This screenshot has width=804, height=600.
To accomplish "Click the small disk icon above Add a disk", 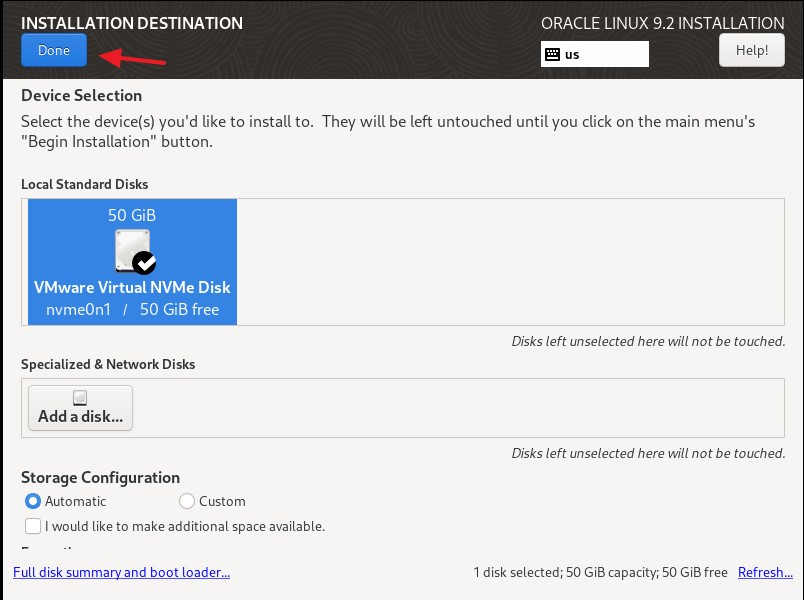I will click(x=80, y=397).
